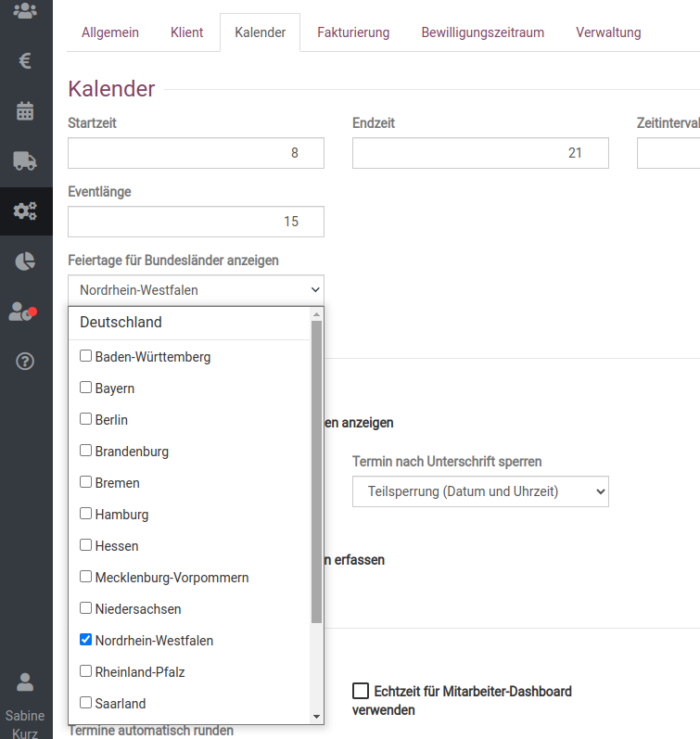The height and width of the screenshot is (739, 700).
Task: Enable Echtzeit für Mitarbeiter-Dashboard checkbox
Action: [x=361, y=691]
